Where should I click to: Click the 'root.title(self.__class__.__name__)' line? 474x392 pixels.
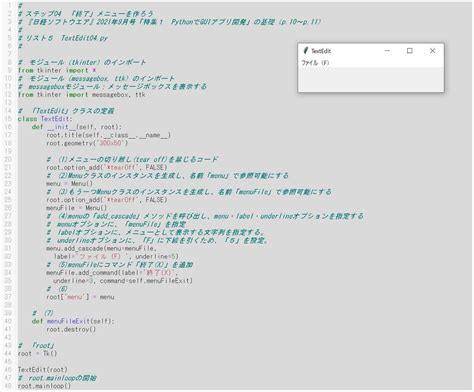click(109, 135)
